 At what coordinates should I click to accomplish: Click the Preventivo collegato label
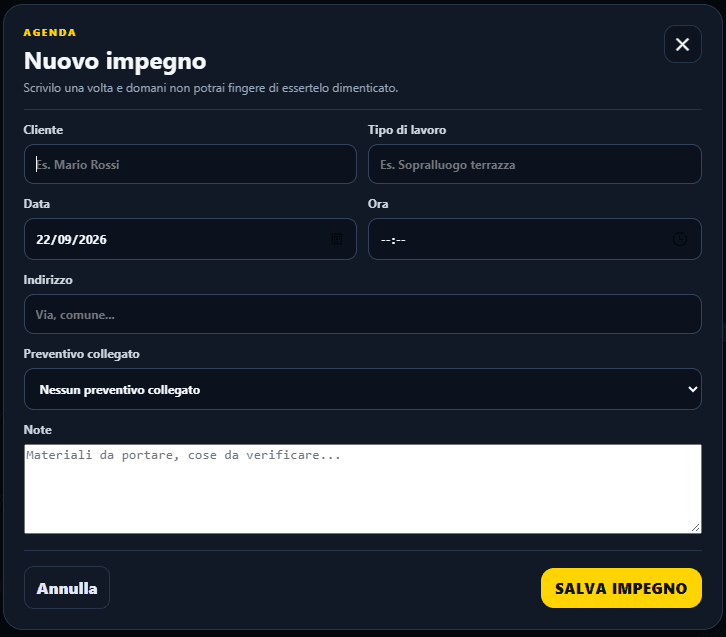click(81, 354)
